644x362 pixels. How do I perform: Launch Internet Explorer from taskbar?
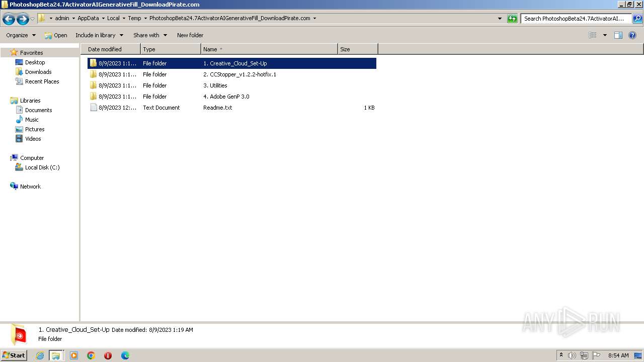[x=40, y=355]
